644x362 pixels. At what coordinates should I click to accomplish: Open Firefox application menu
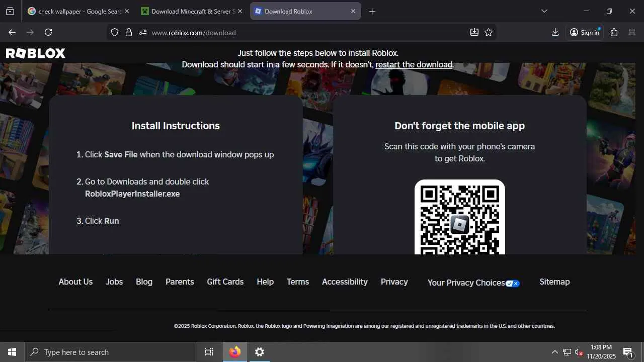click(632, 32)
